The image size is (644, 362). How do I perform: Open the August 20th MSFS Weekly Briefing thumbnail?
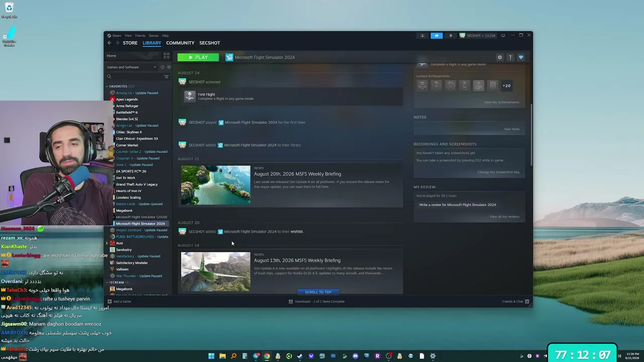click(x=215, y=185)
